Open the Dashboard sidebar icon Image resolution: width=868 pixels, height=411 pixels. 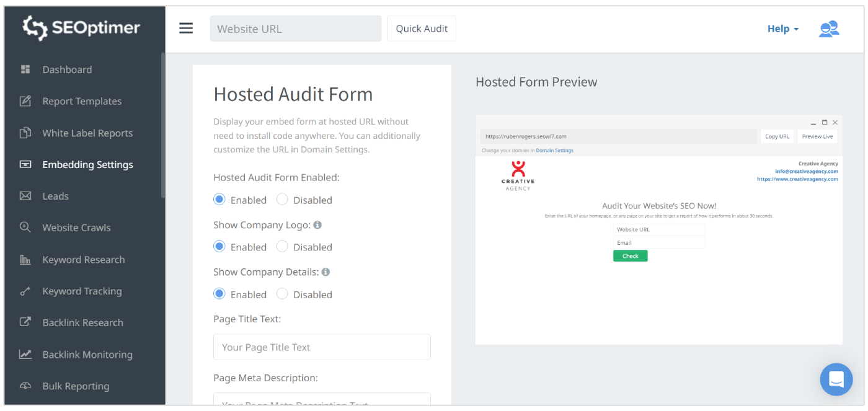(x=25, y=69)
